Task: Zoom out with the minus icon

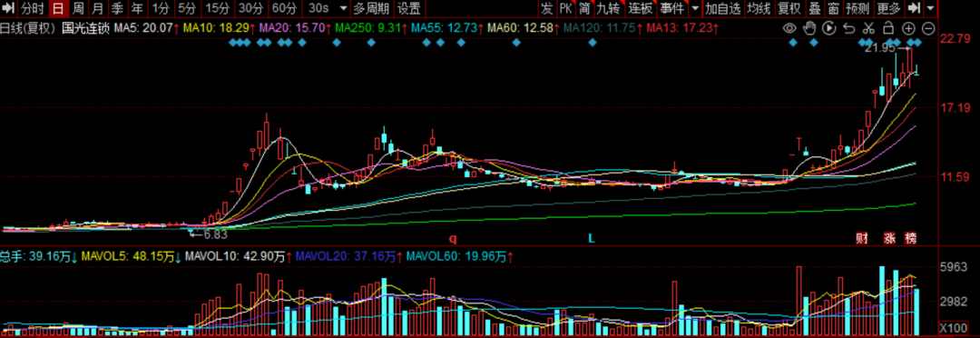Action: pyautogui.click(x=928, y=28)
